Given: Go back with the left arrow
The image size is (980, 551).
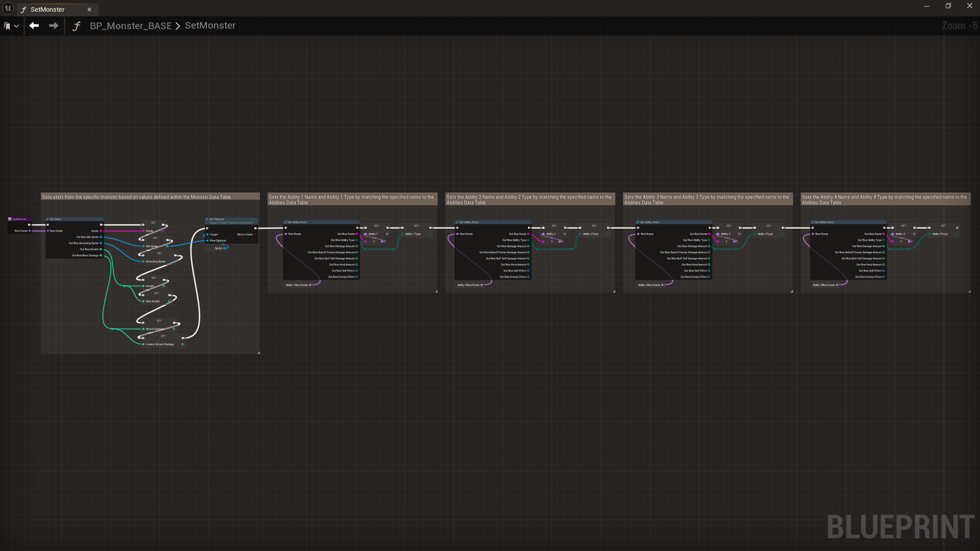Looking at the screenshot, I should coord(34,26).
